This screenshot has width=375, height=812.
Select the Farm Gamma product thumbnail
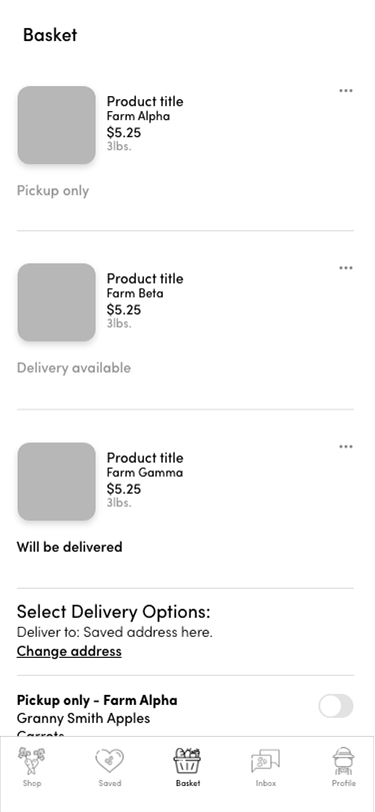pyautogui.click(x=56, y=481)
